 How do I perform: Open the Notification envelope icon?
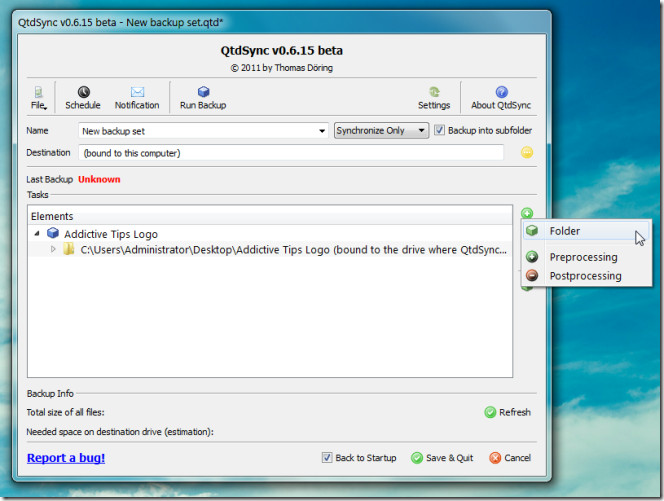coord(137,92)
